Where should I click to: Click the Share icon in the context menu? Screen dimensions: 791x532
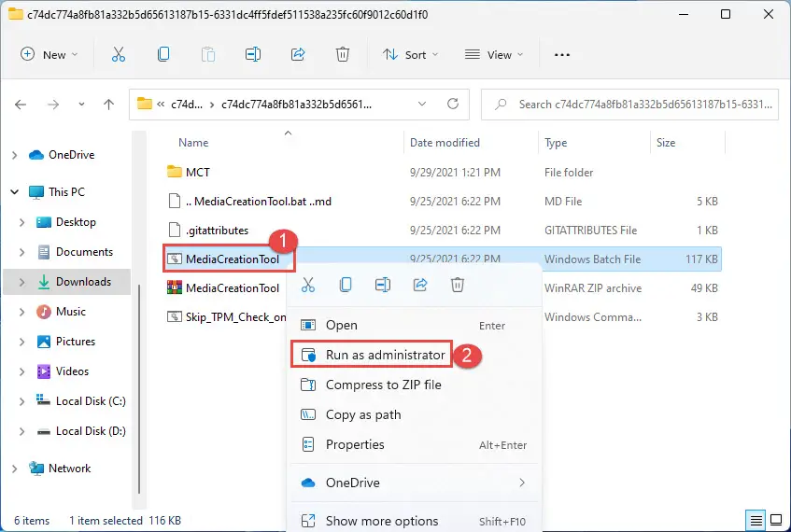pos(420,285)
